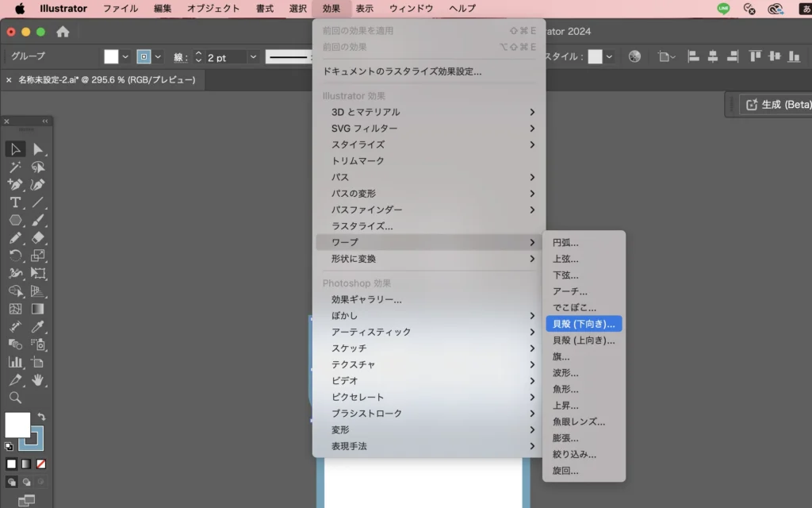The image size is (812, 508).
Task: Close the 名称未設定-2.ai document tab
Action: tap(9, 79)
